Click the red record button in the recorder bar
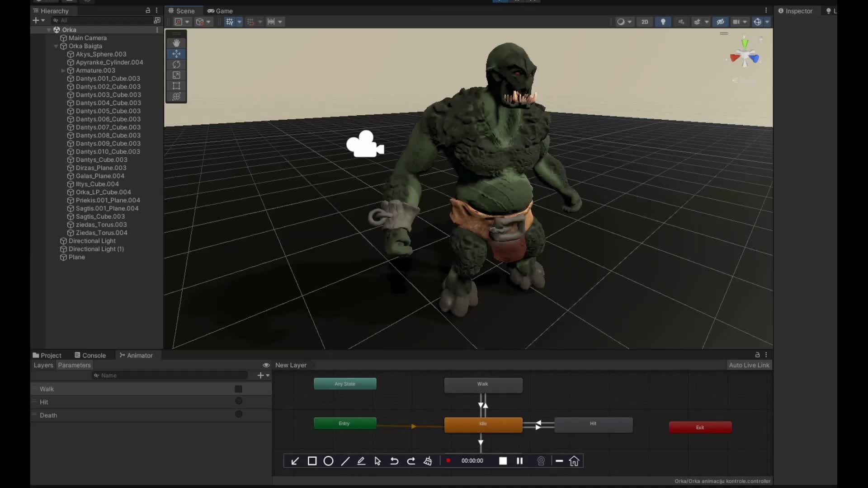The width and height of the screenshot is (868, 488). (x=448, y=461)
